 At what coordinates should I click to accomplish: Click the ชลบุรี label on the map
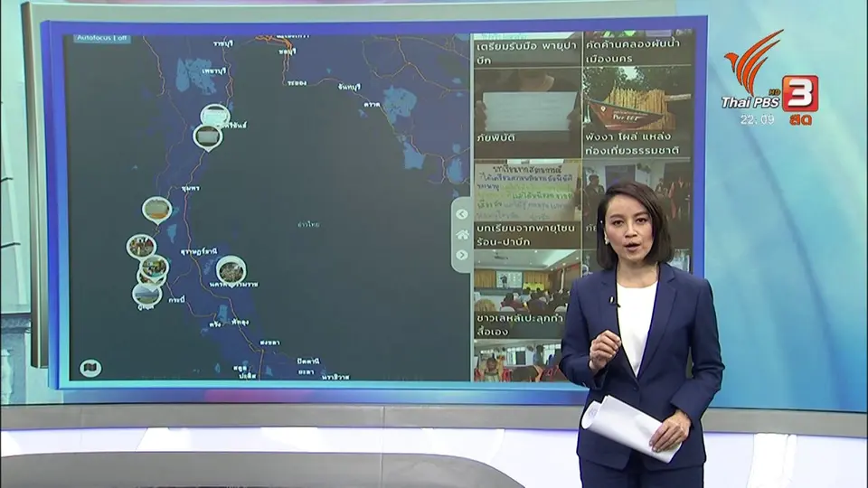(287, 51)
